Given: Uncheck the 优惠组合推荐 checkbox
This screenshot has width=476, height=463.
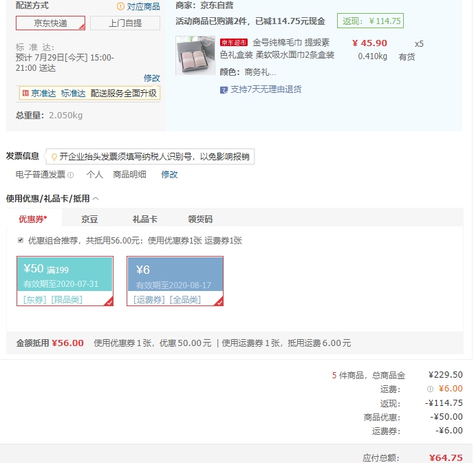Looking at the screenshot, I should (21, 240).
